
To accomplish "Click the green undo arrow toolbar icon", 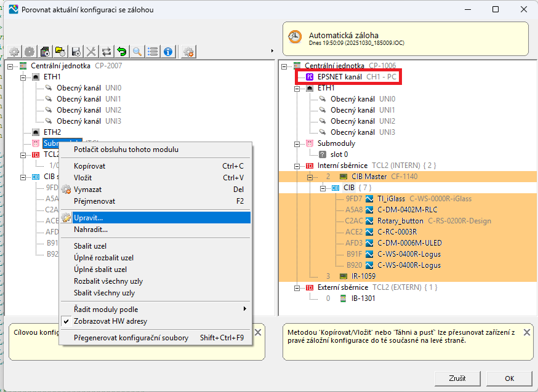I will [122, 52].
